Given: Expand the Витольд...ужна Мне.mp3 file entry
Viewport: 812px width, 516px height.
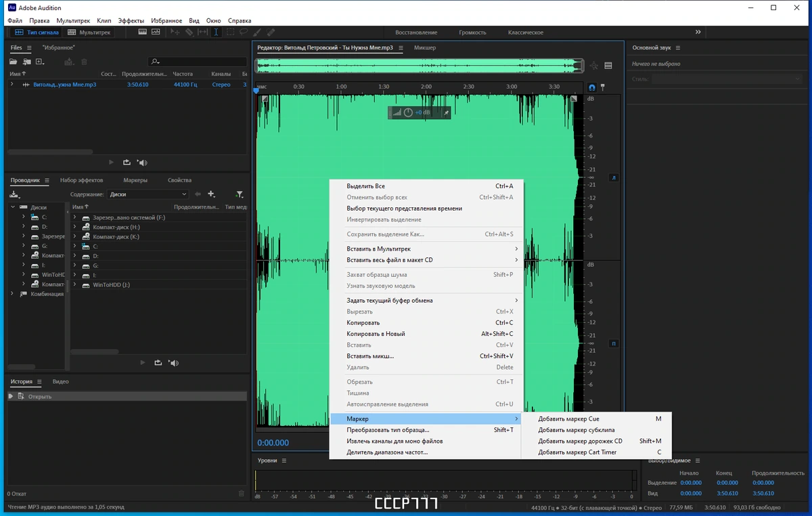Looking at the screenshot, I should (x=12, y=85).
